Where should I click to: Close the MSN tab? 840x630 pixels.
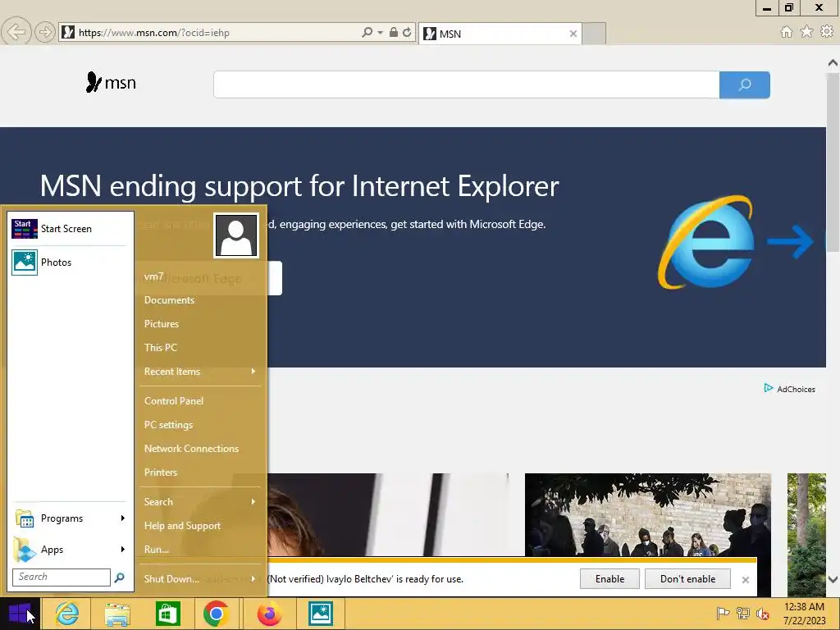[573, 34]
